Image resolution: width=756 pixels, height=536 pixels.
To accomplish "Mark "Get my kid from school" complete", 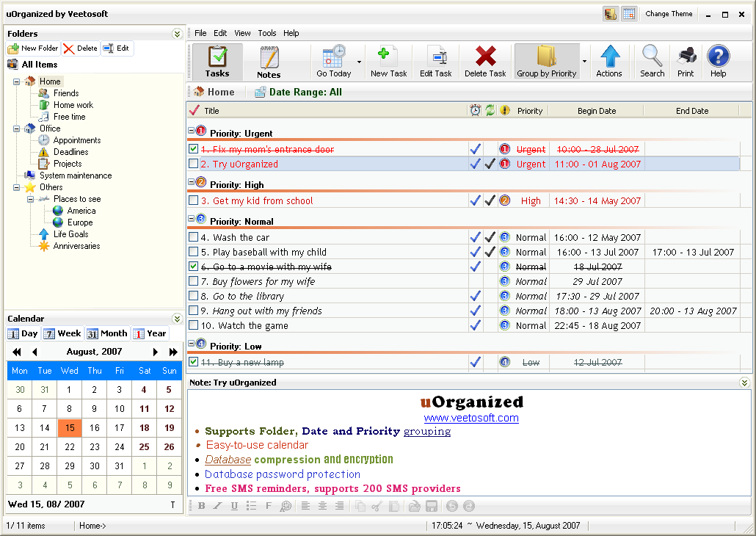I will 193,200.
